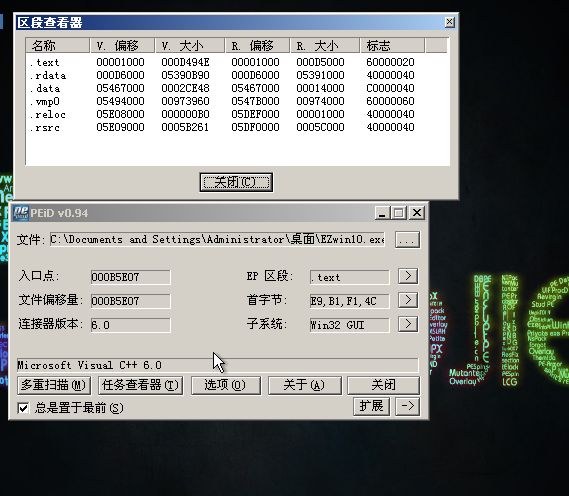
Task: Click the 0005C000 raw size cell
Action: pyautogui.click(x=320, y=127)
